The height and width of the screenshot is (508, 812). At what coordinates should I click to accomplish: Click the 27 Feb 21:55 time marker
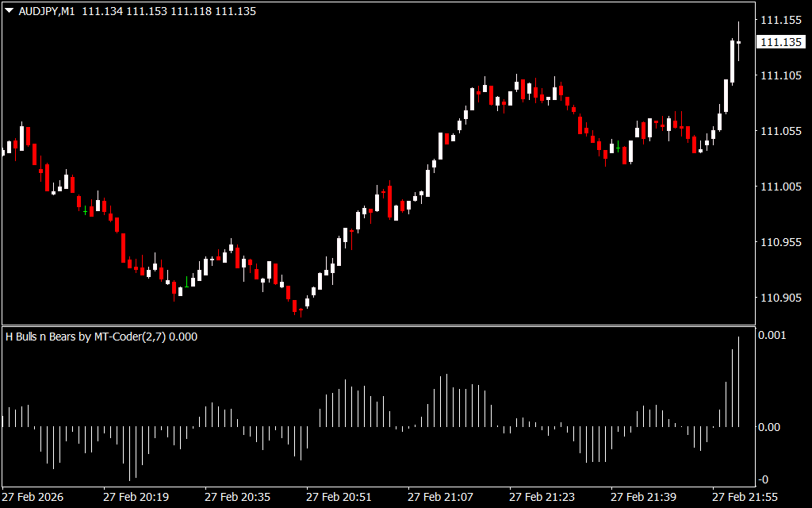pos(745,497)
